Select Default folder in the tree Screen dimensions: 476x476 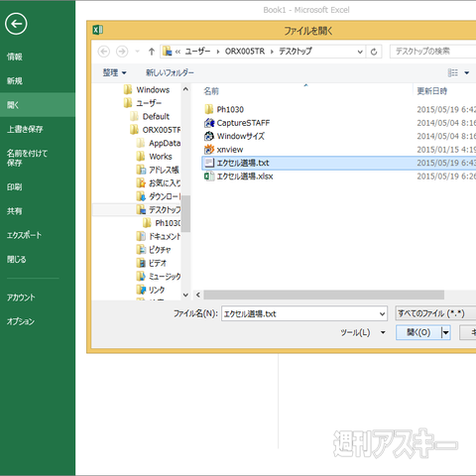150,116
